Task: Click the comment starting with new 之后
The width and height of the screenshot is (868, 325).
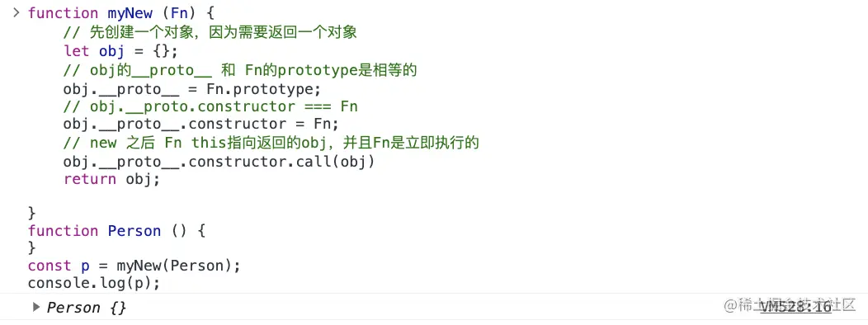Action: click(x=271, y=144)
